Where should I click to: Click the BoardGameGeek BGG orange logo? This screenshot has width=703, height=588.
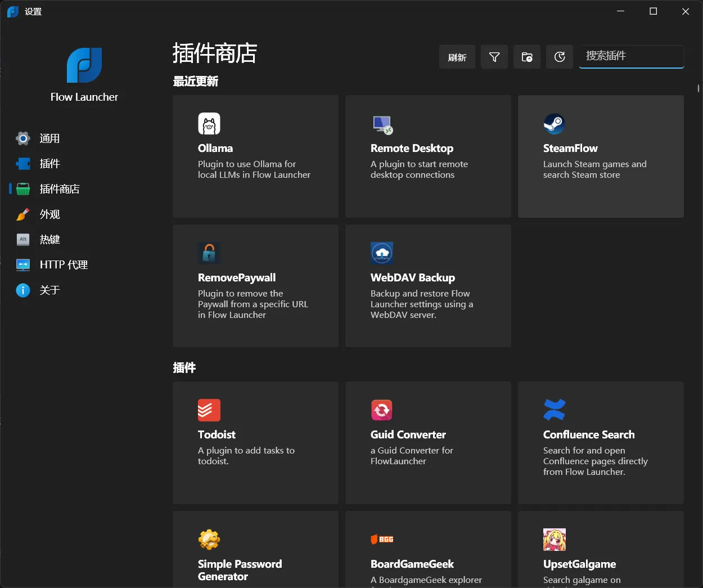[x=382, y=539]
